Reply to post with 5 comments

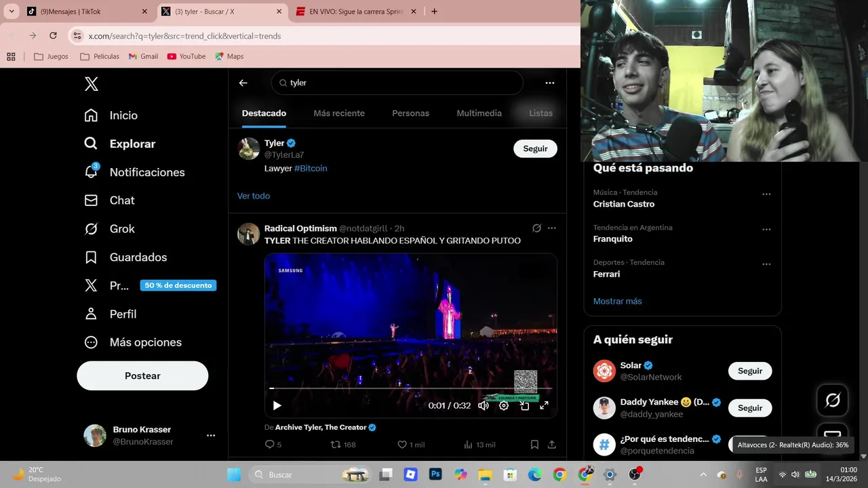point(273,445)
